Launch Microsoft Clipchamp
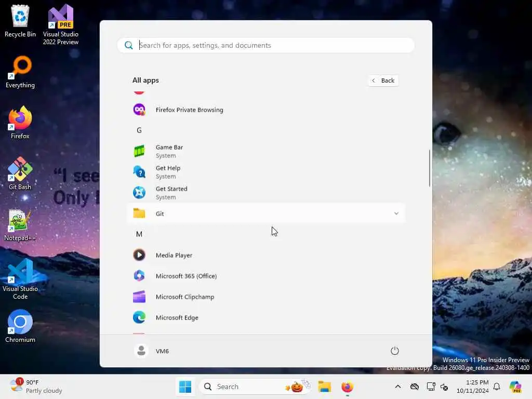Image resolution: width=532 pixels, height=399 pixels. pos(265,297)
